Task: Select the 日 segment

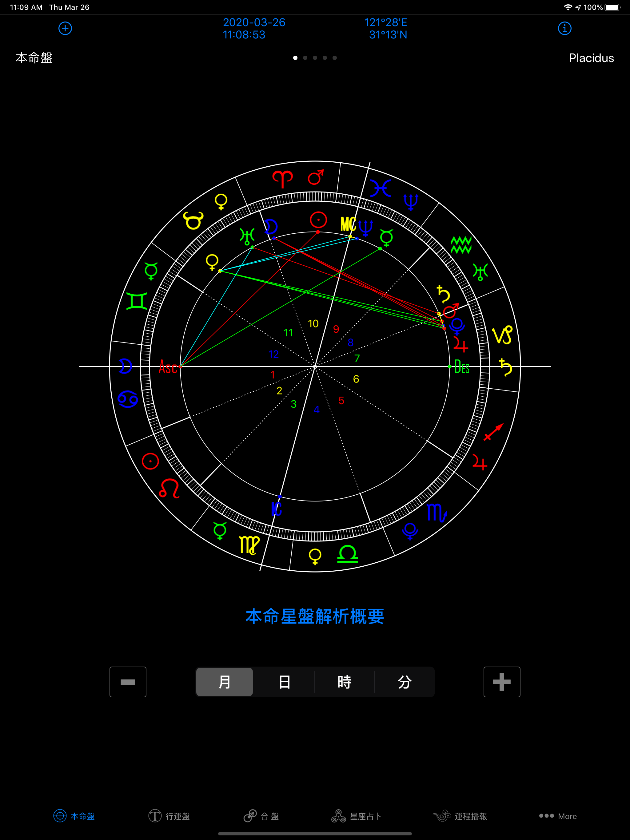Action: tap(285, 682)
